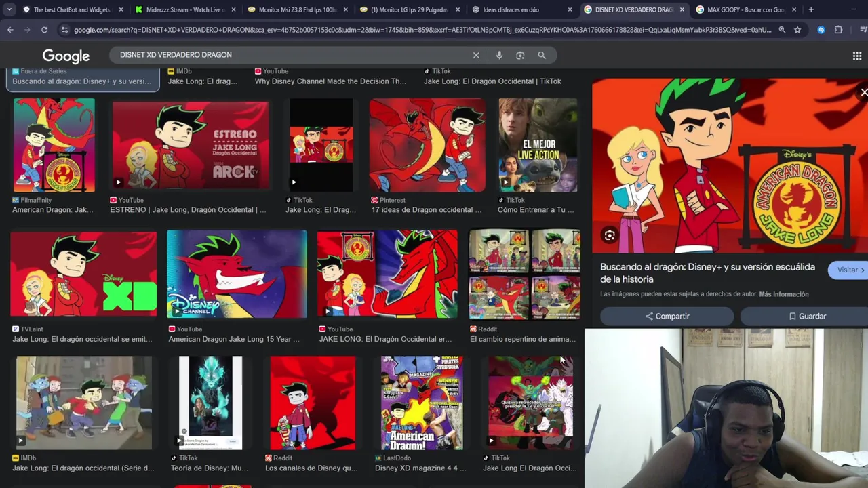This screenshot has height=488, width=868.
Task: Click the 'DISNET XD VERDADERO DRAGON' search field
Action: coord(292,55)
